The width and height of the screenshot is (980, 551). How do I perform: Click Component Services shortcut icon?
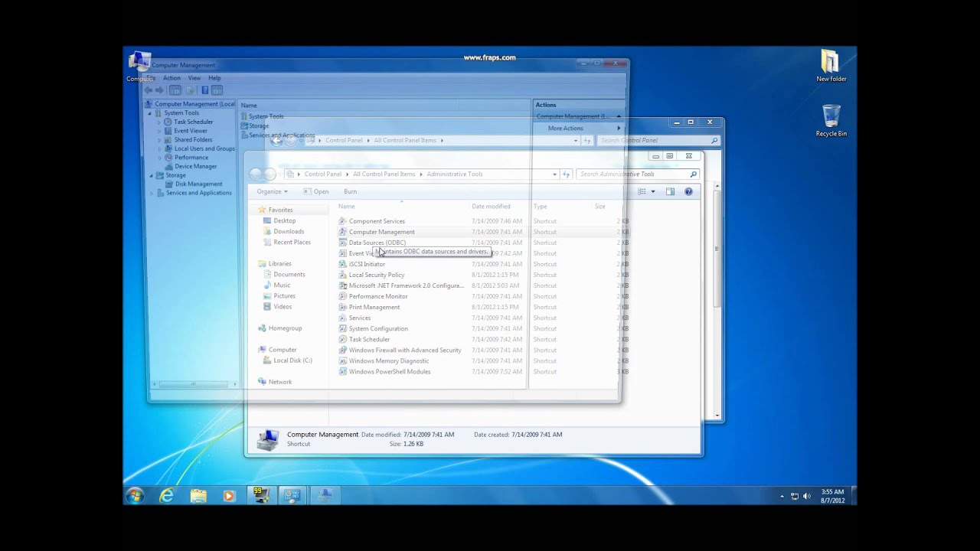tap(342, 221)
